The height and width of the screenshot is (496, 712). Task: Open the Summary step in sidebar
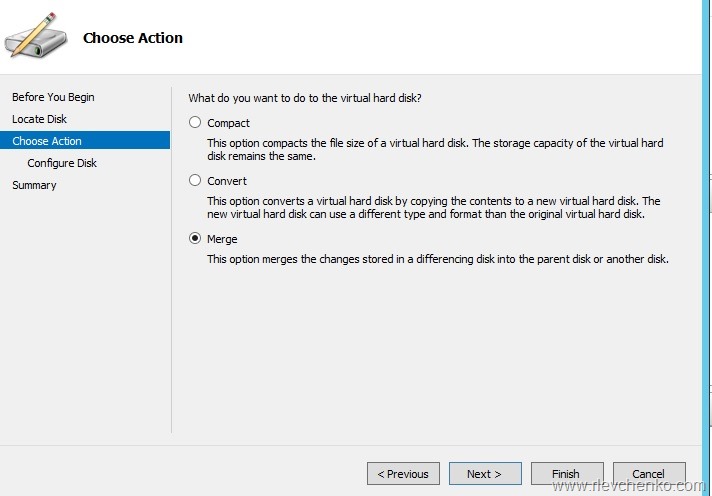coord(34,185)
